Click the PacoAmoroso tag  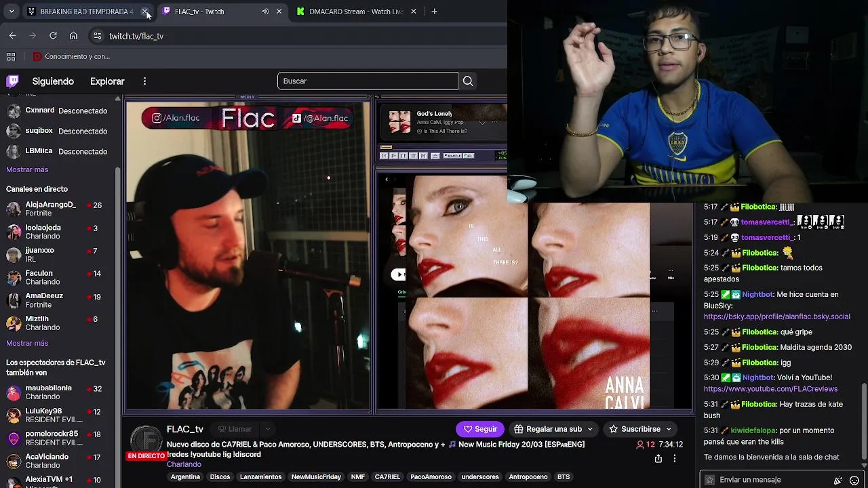[x=431, y=477]
